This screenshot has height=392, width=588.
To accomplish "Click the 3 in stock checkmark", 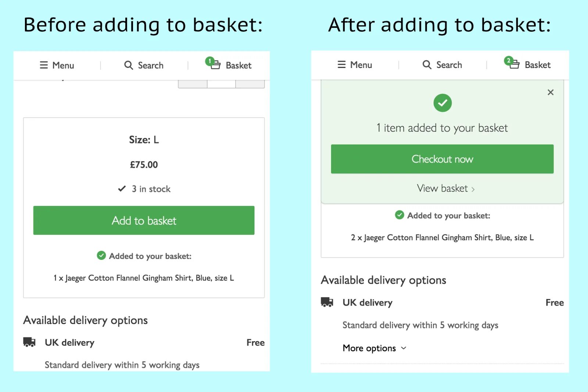I will (122, 189).
